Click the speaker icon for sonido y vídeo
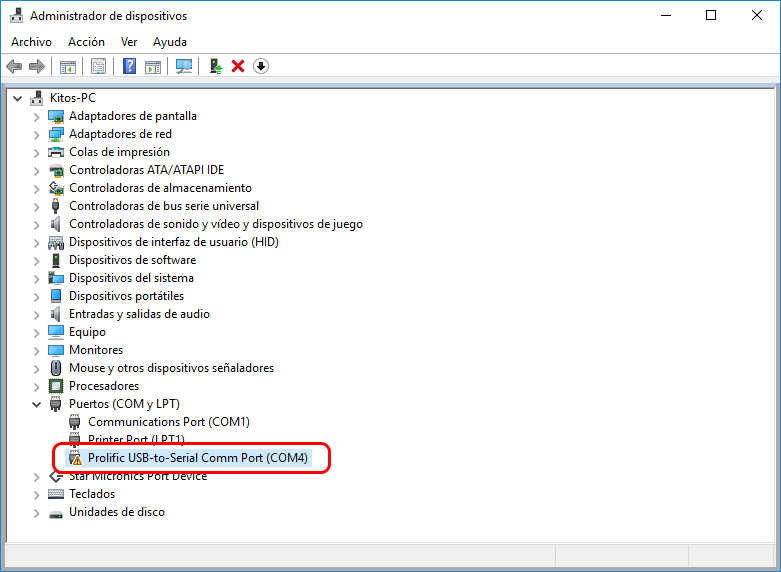This screenshot has width=781, height=572. pos(56,224)
